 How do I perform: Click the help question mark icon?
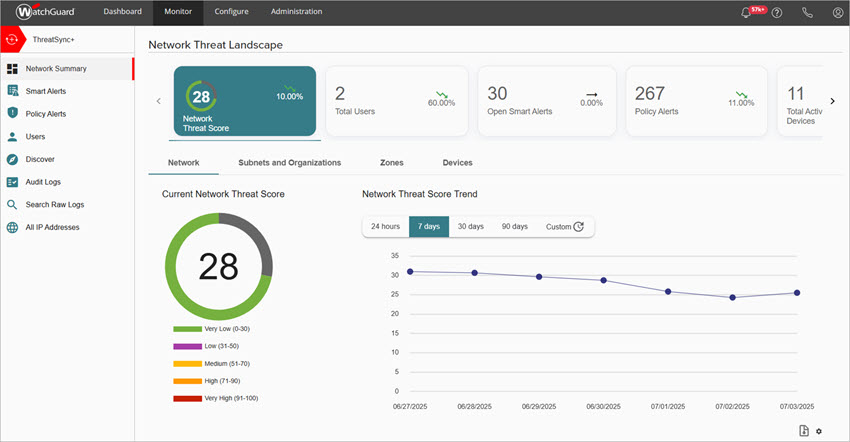tap(777, 13)
